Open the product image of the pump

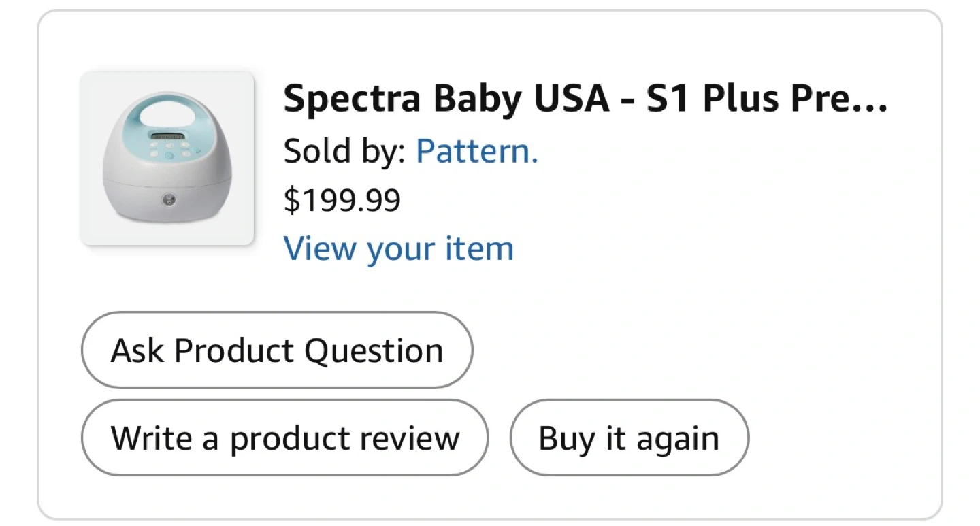pos(167,159)
